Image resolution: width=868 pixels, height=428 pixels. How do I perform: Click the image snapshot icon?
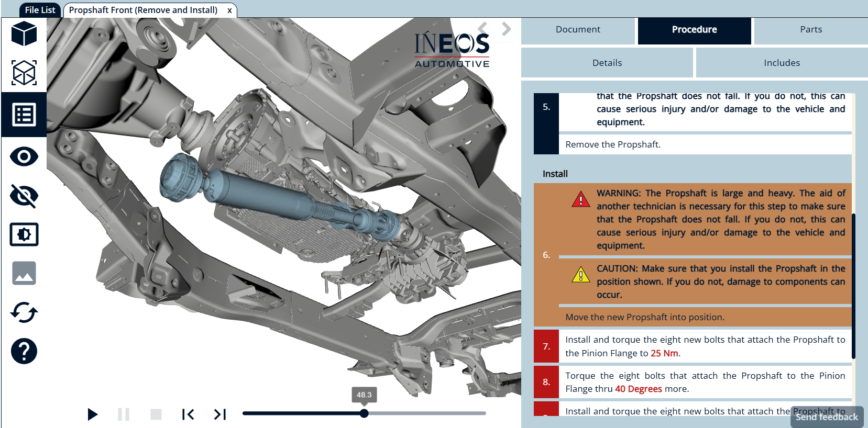[24, 273]
